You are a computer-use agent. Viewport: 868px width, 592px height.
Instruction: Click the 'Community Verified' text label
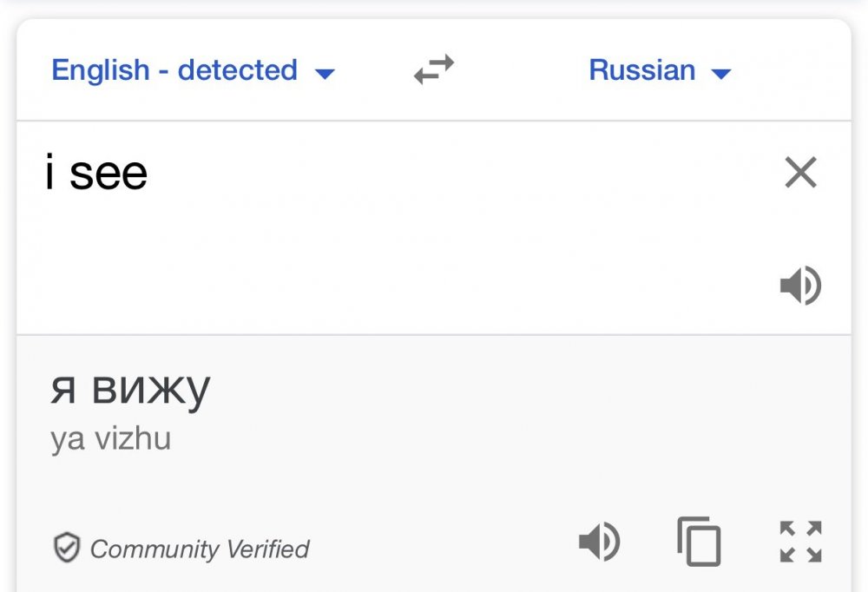[x=200, y=549]
